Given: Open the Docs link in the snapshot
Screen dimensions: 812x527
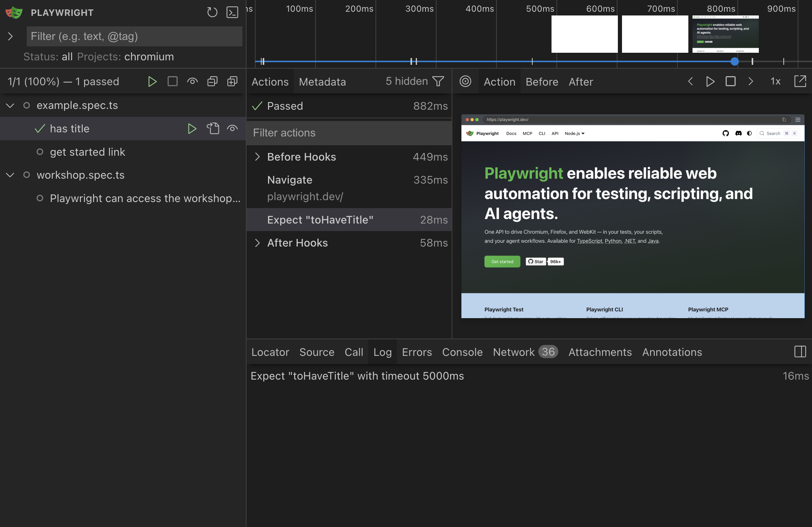Looking at the screenshot, I should click(x=511, y=133).
